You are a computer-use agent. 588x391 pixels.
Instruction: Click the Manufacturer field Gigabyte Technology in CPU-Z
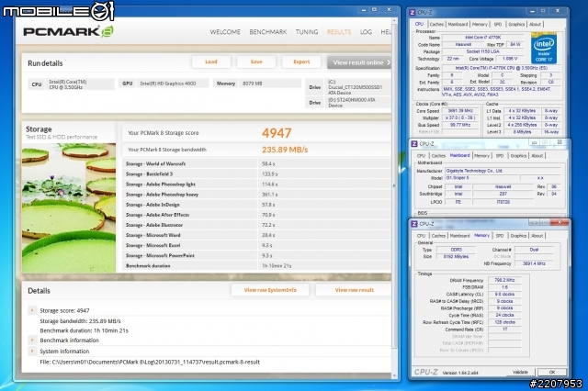coord(503,171)
